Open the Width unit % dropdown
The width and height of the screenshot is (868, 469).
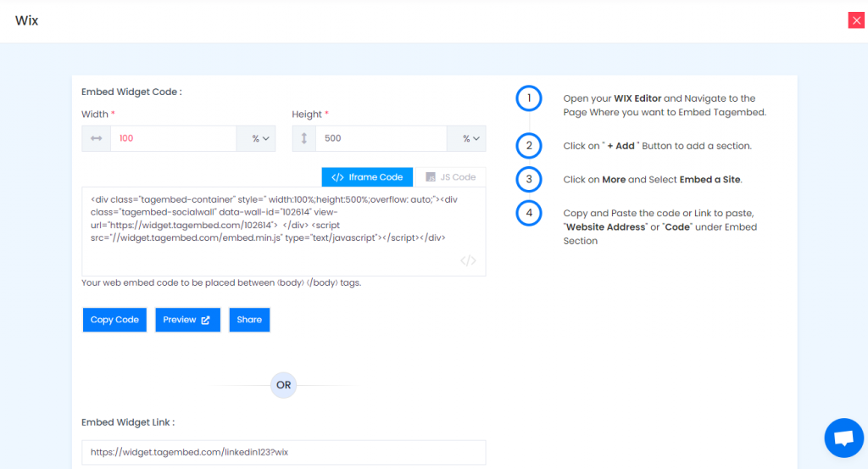(x=256, y=138)
